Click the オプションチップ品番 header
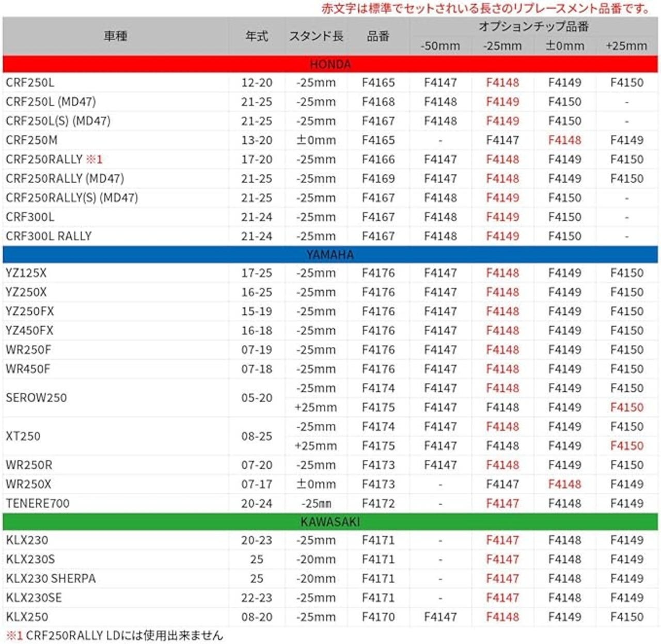 coord(533,26)
